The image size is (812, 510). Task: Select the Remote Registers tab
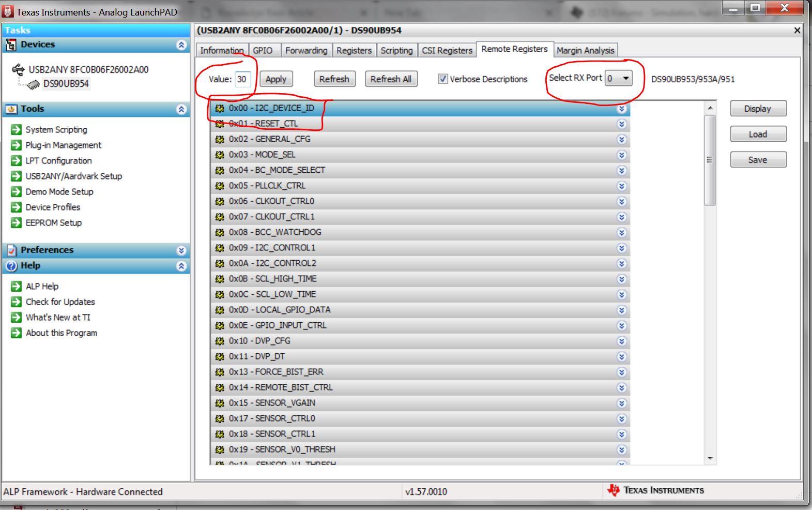pyautogui.click(x=515, y=49)
